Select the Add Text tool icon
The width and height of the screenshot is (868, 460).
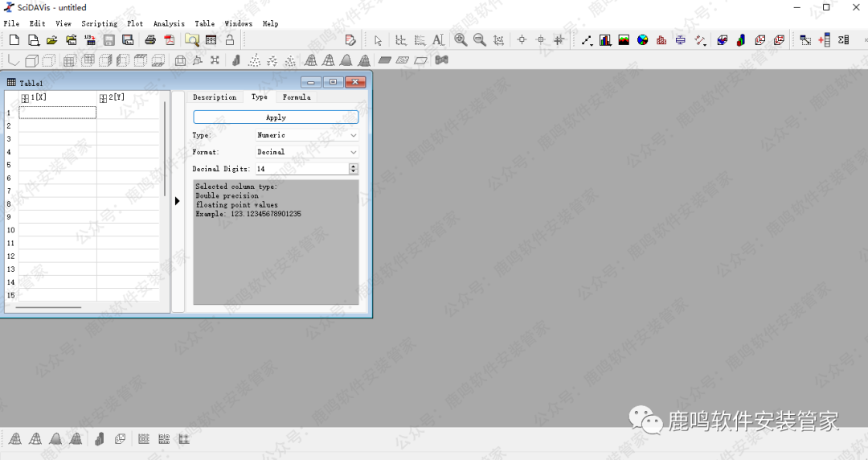pyautogui.click(x=438, y=40)
